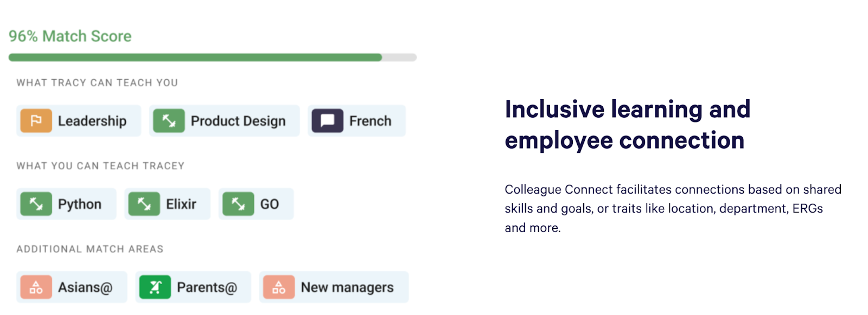868x315 pixels.
Task: Toggle the Parents@ match area
Action: point(193,287)
